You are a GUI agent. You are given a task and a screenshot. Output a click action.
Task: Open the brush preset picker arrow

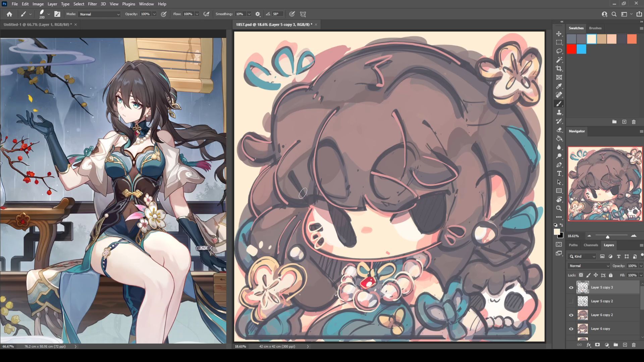point(49,14)
